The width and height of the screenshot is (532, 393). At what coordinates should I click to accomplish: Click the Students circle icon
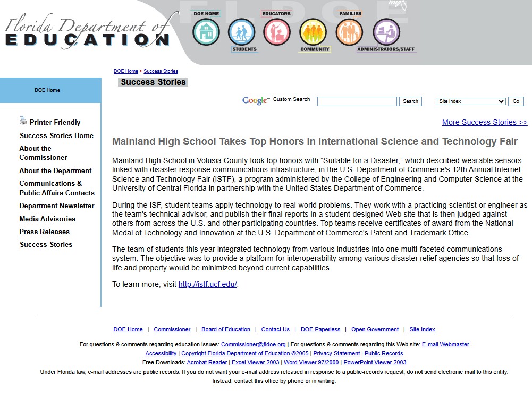(242, 32)
